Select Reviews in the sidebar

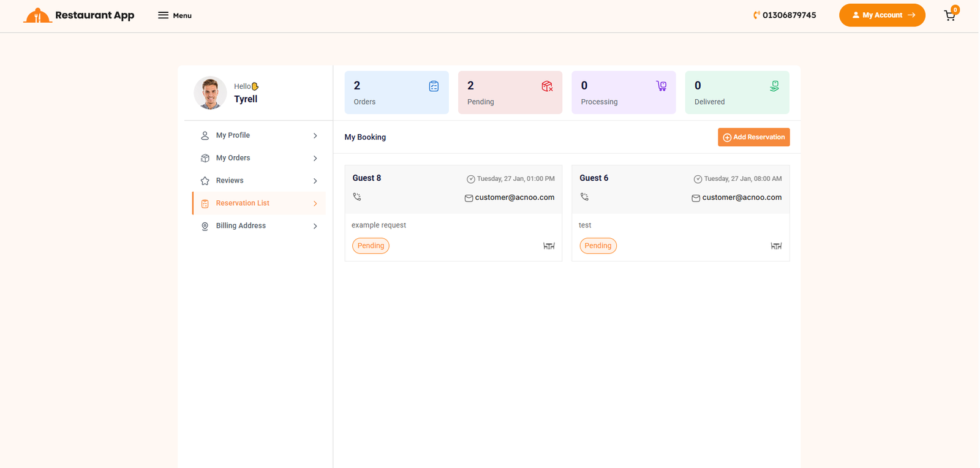click(x=230, y=181)
